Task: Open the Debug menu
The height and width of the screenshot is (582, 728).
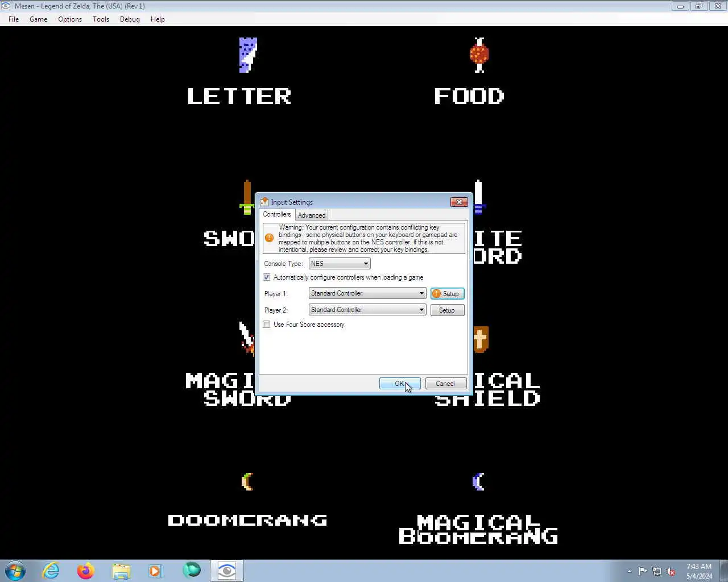Action: coord(130,19)
